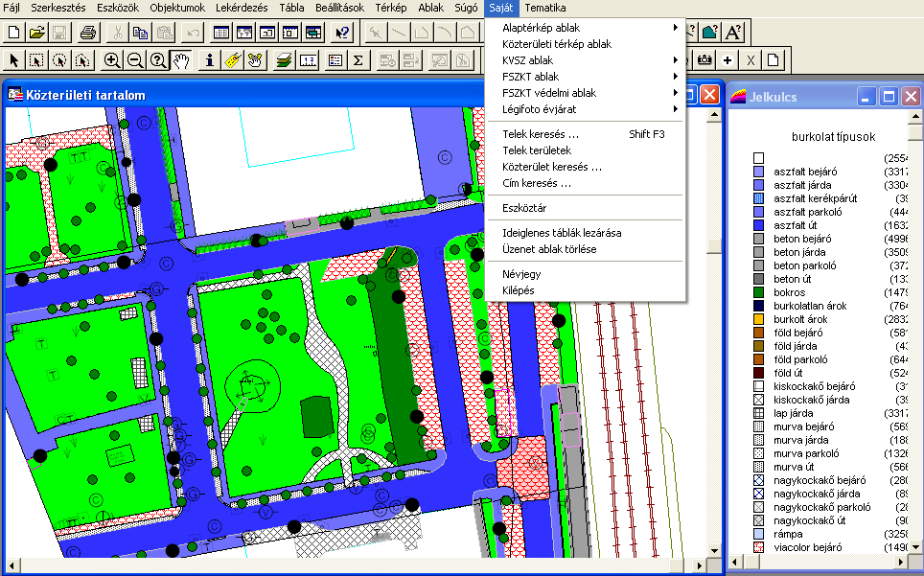Open the Lekérdezés menu
This screenshot has width=924, height=576.
coord(243,8)
